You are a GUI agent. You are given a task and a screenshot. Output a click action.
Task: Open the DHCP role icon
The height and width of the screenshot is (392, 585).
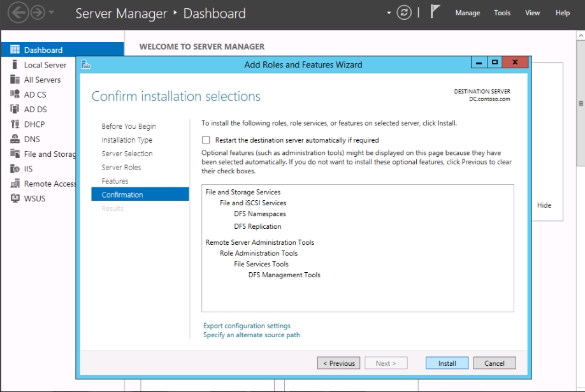point(15,124)
